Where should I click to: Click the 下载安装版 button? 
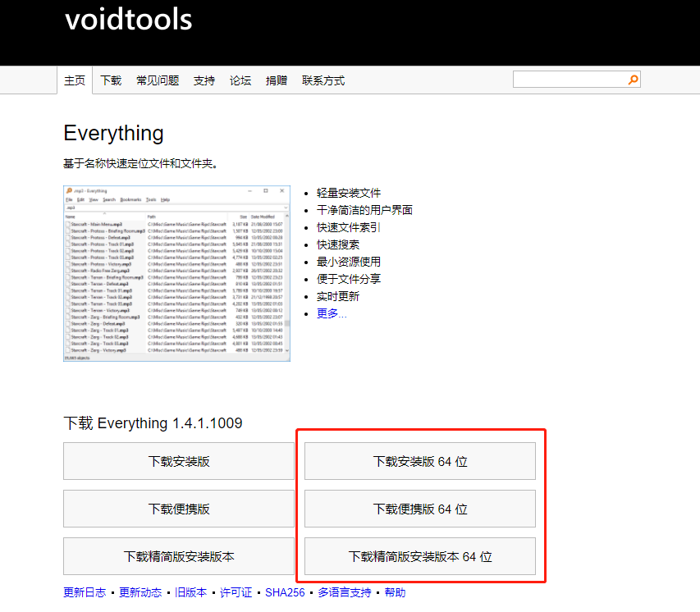point(179,461)
